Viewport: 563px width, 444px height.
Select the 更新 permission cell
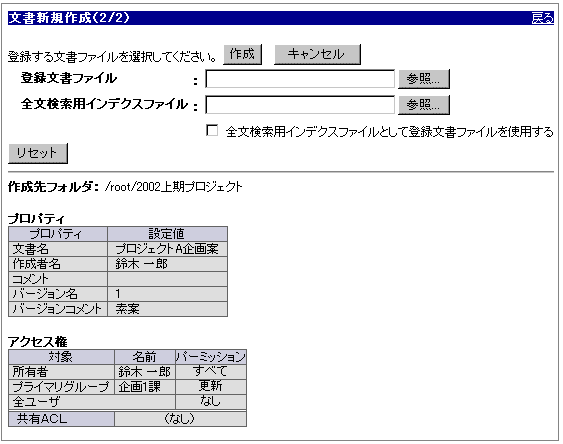pos(211,387)
